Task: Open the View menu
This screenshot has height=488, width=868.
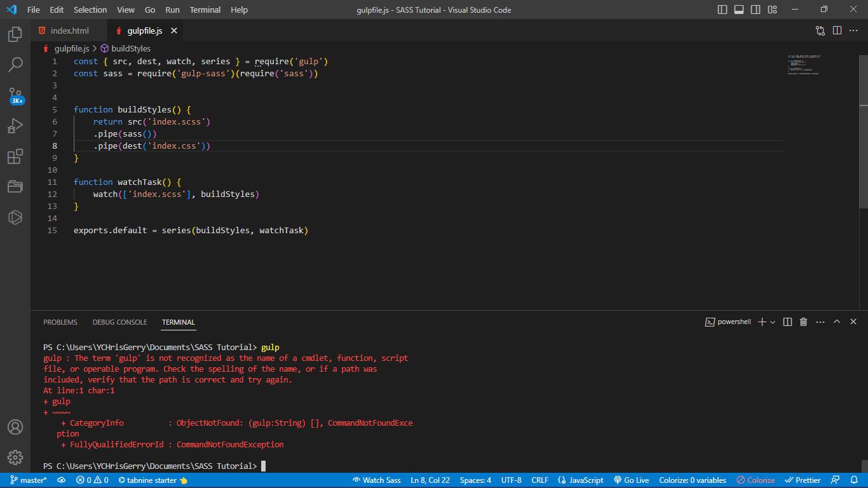Action: [x=125, y=10]
